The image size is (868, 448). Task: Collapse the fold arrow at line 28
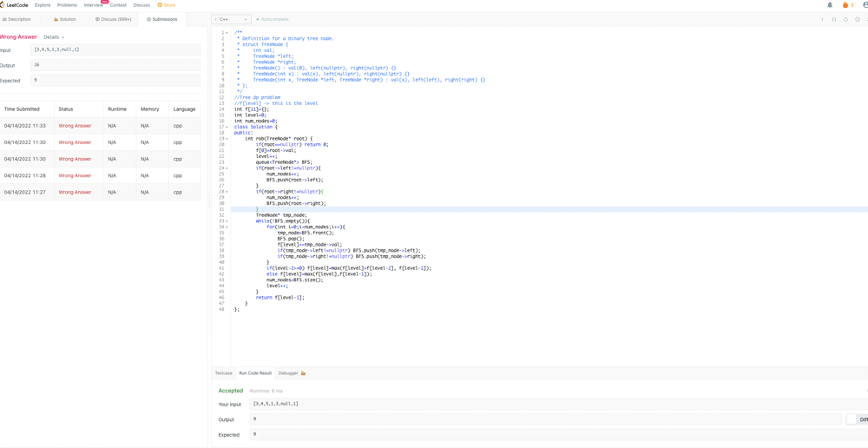[x=227, y=192]
